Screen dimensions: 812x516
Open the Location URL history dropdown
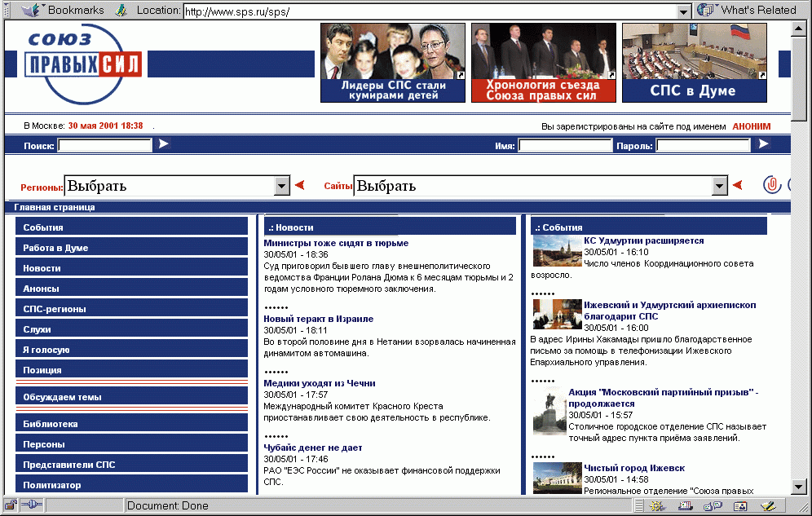684,11
